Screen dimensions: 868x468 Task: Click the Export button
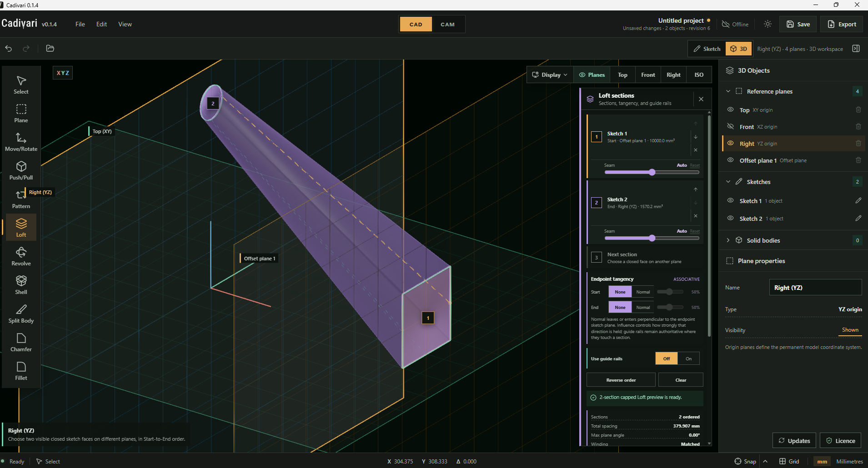point(842,24)
